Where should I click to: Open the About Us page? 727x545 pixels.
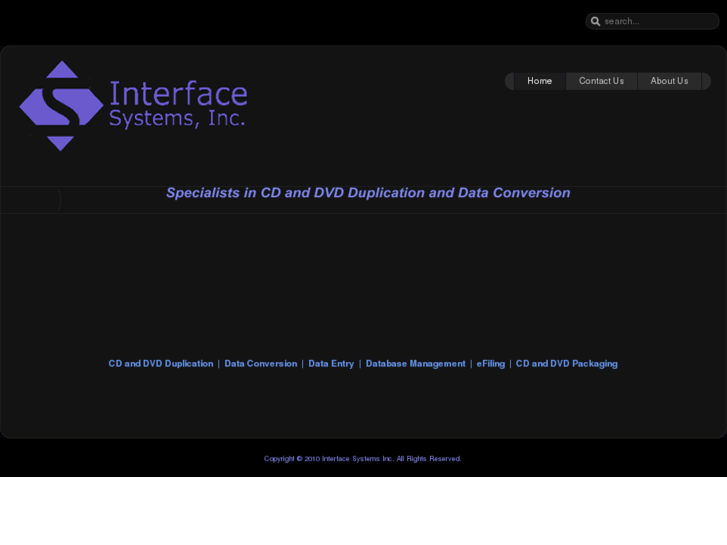[669, 81]
